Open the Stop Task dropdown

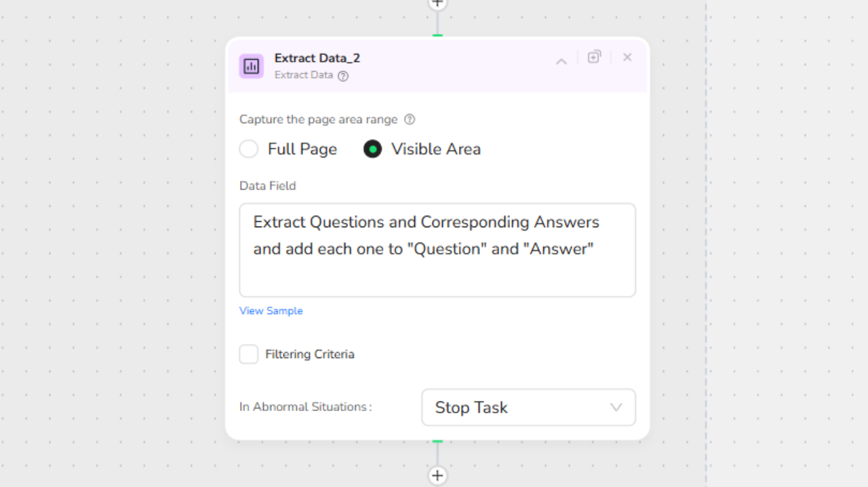528,407
